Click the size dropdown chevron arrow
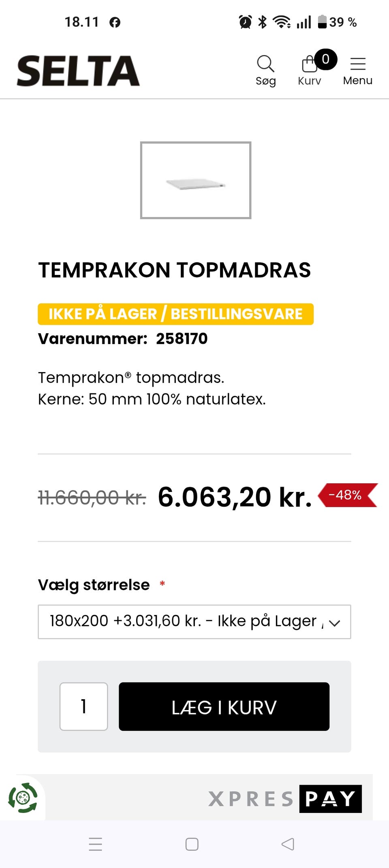This screenshot has height=868, width=389. pos(335,623)
